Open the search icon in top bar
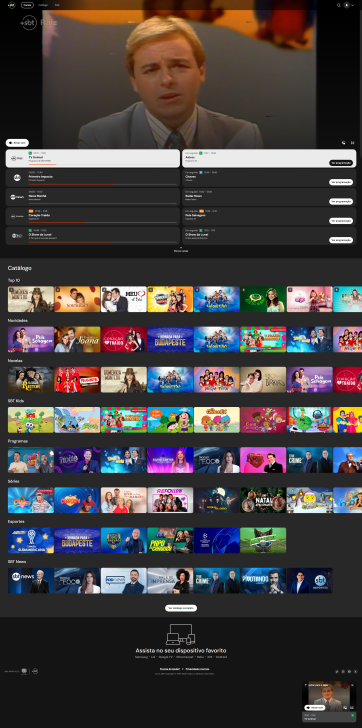362x728 pixels. click(x=339, y=5)
